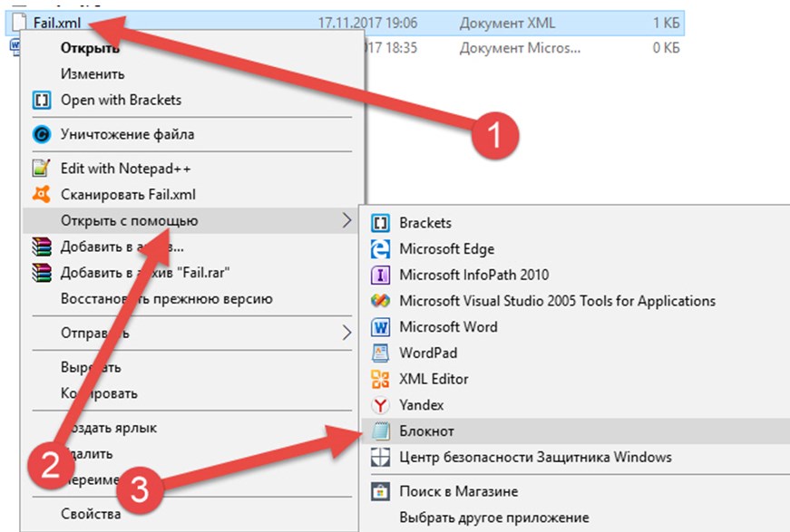
Task: Open "Поиск в Магазине" store search
Action: pos(459,491)
